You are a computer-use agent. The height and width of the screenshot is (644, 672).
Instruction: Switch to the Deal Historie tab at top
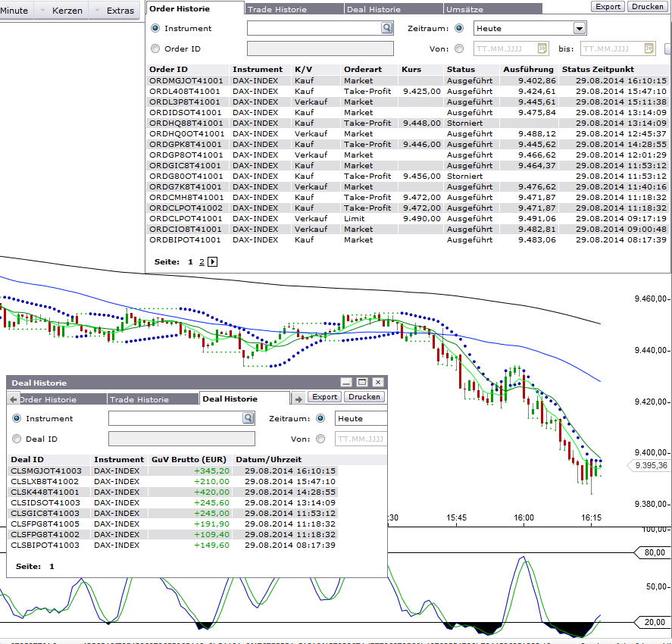tap(393, 9)
